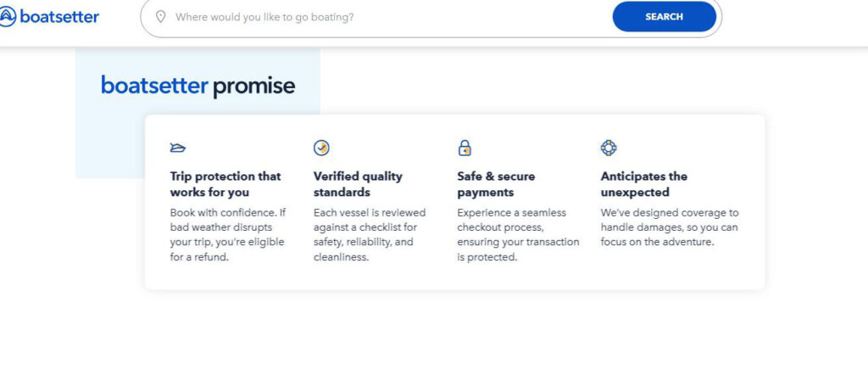Click the vessel checklist description text
This screenshot has height=370, width=868.
[x=370, y=235]
